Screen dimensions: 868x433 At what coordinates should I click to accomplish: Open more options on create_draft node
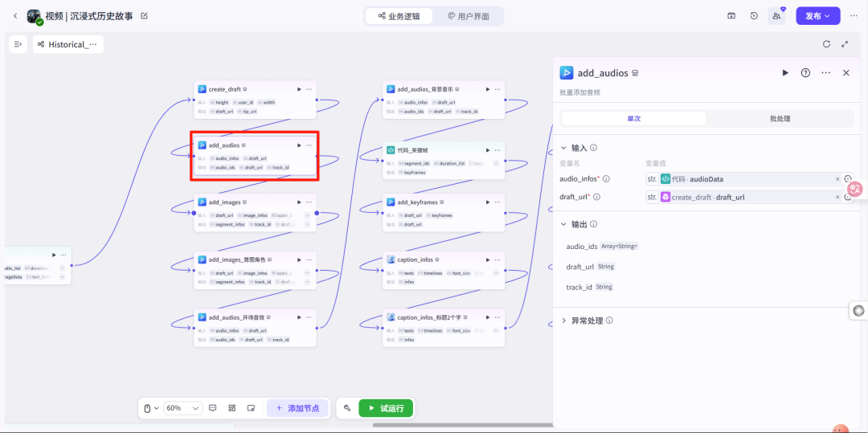(x=309, y=88)
